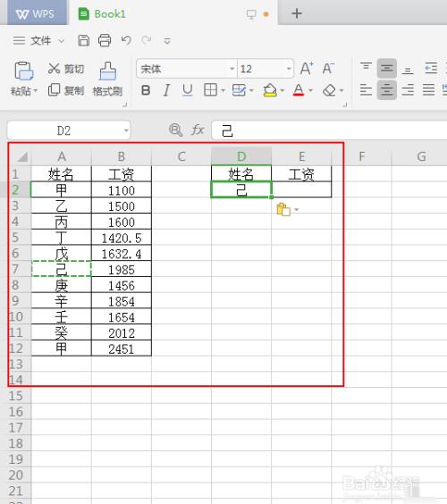Open the 宋体 font name dropdown

[x=232, y=69]
